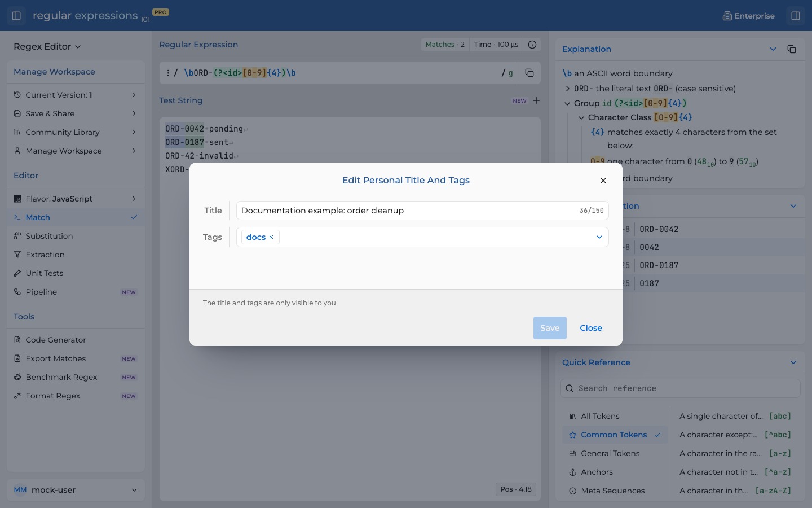This screenshot has height=508, width=812.
Task: Switch to Extraction mode
Action: pyautogui.click(x=76, y=255)
